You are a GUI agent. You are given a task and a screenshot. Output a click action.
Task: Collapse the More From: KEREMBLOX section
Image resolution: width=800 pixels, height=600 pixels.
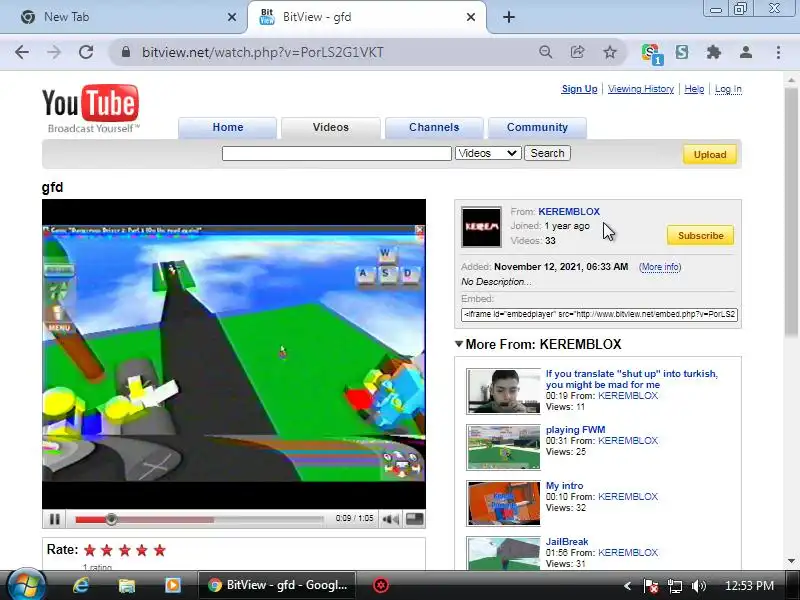click(459, 344)
